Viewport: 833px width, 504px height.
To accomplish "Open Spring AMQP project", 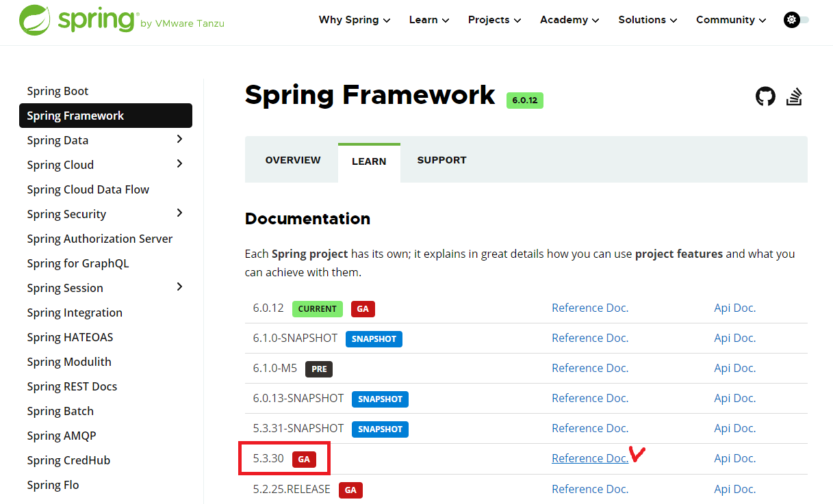I will click(x=62, y=436).
